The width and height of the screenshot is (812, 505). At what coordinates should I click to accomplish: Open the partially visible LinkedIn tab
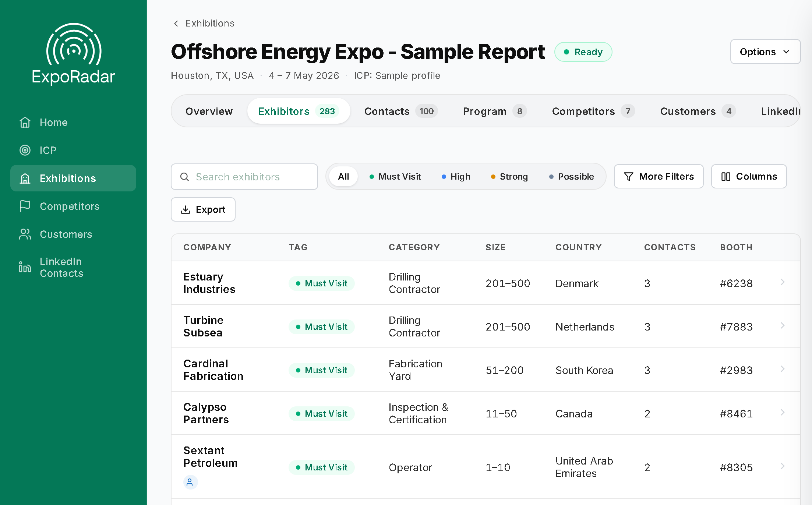pos(781,111)
